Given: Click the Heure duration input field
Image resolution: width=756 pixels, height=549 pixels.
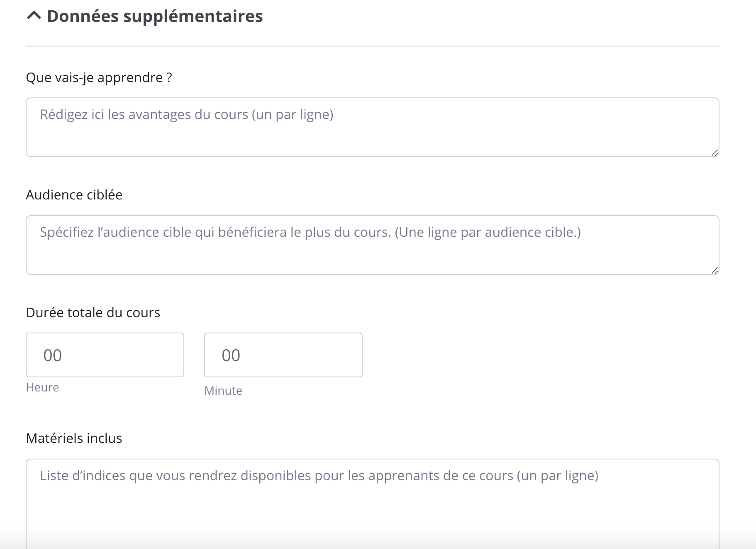Looking at the screenshot, I should click(105, 355).
